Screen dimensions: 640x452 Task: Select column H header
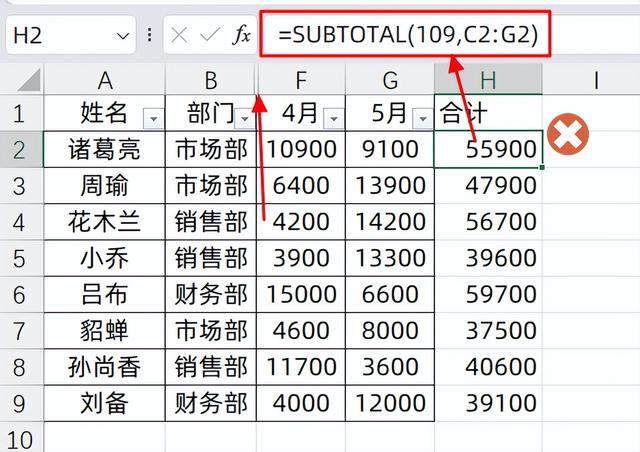[x=488, y=80]
